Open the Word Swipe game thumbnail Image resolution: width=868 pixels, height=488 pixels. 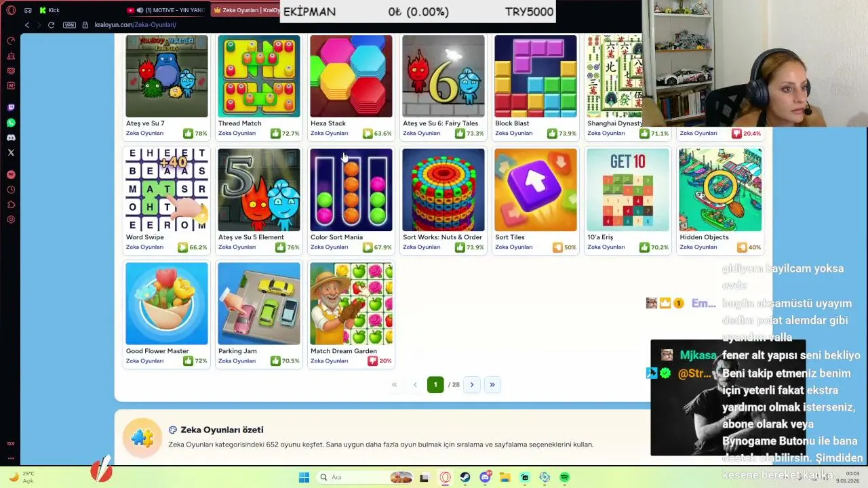coord(167,190)
